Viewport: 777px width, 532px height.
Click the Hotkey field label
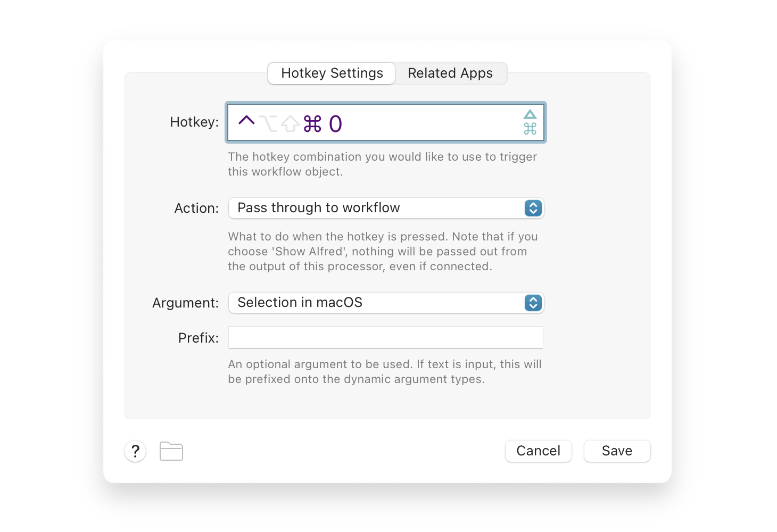pyautogui.click(x=194, y=122)
